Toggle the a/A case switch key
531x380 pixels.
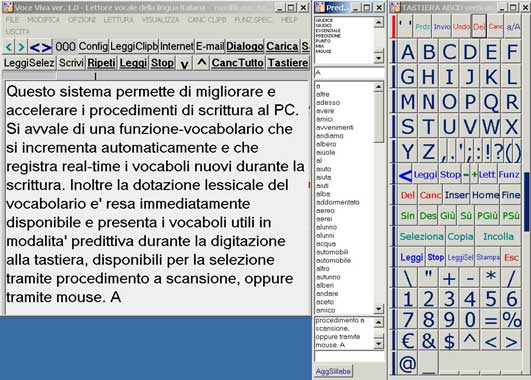click(x=513, y=26)
